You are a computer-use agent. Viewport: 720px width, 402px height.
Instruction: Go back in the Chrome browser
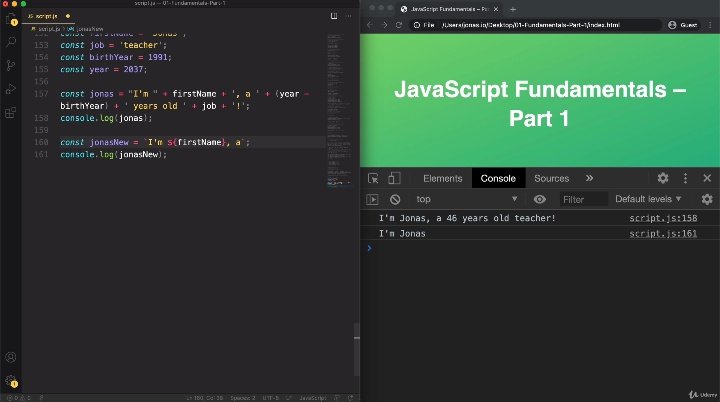(x=370, y=25)
